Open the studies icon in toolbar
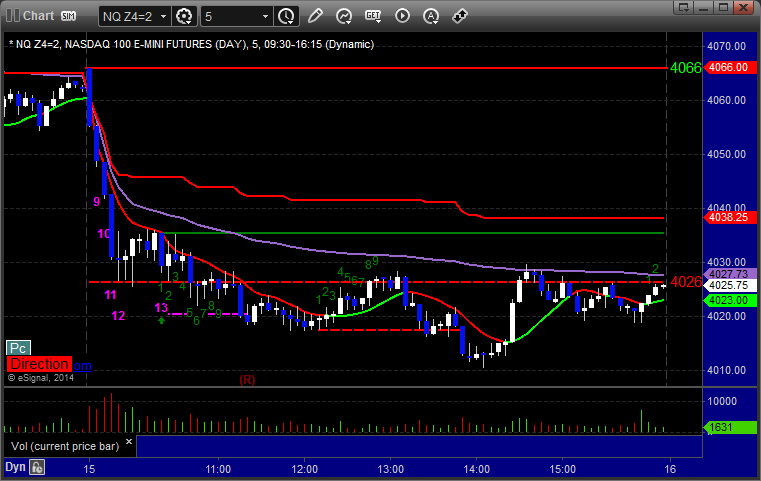 344,16
